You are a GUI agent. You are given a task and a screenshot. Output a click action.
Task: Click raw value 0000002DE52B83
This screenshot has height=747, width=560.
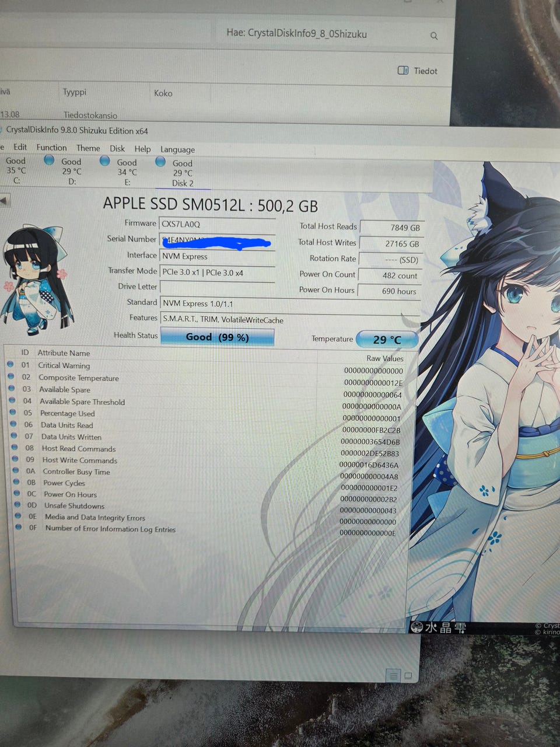tap(370, 453)
